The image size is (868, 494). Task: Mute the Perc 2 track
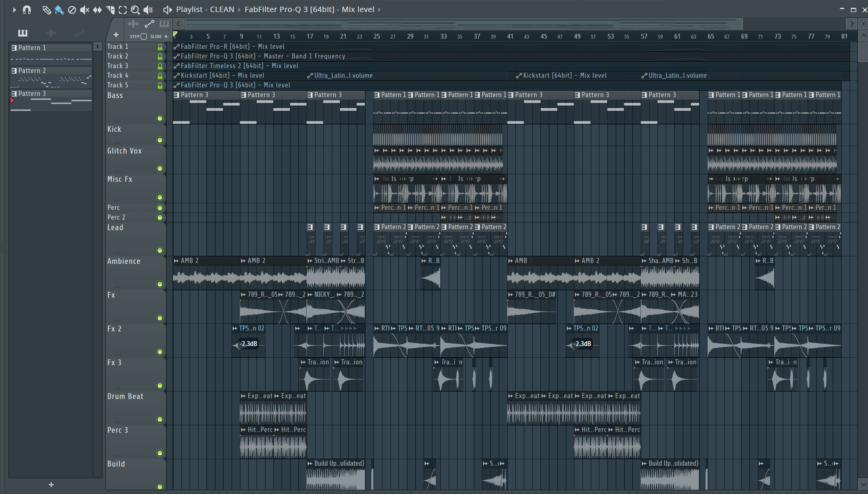click(160, 217)
